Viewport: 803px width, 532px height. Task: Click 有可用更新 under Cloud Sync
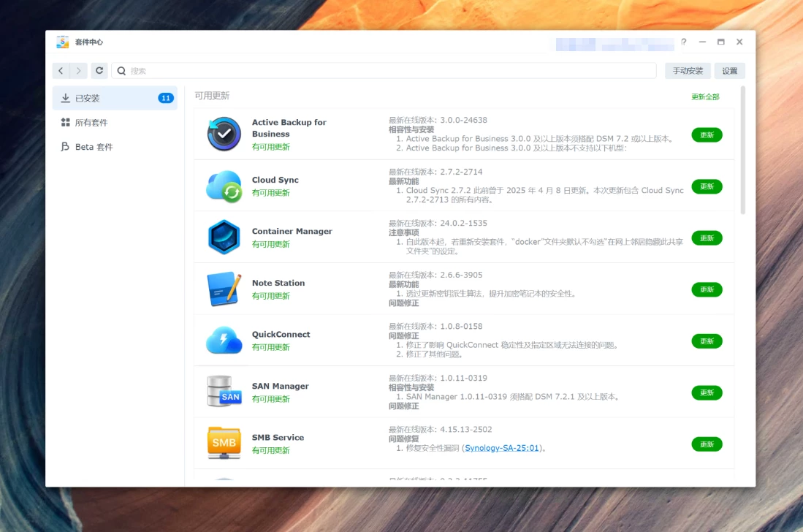pyautogui.click(x=270, y=193)
